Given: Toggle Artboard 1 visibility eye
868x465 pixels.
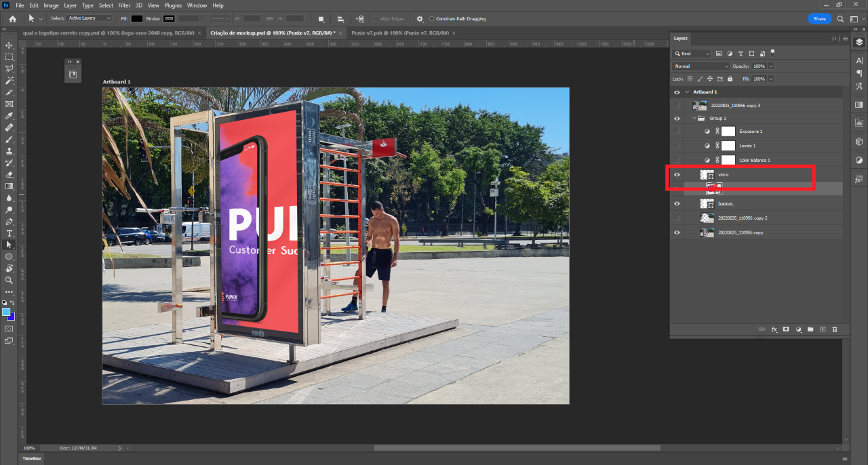Looking at the screenshot, I should point(677,92).
